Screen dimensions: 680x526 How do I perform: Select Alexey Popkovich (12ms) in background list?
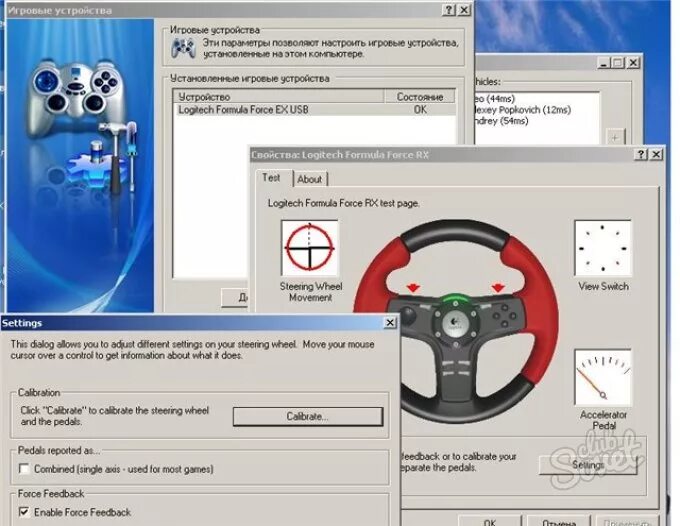coord(523,110)
